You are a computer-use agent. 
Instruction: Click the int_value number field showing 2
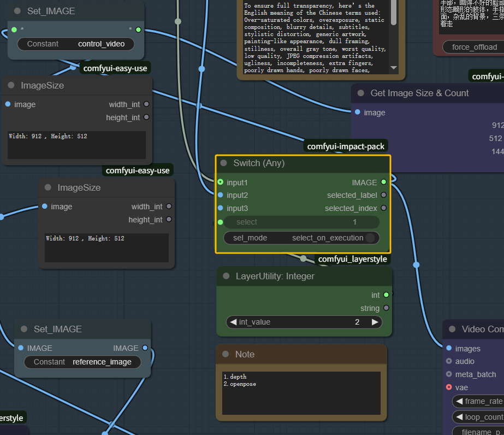[304, 322]
